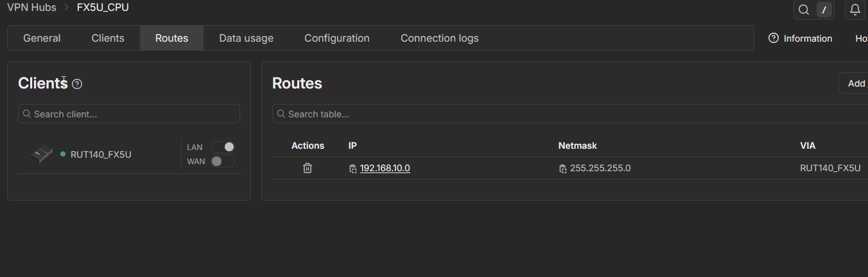Focus the Search client input field

coord(129,114)
